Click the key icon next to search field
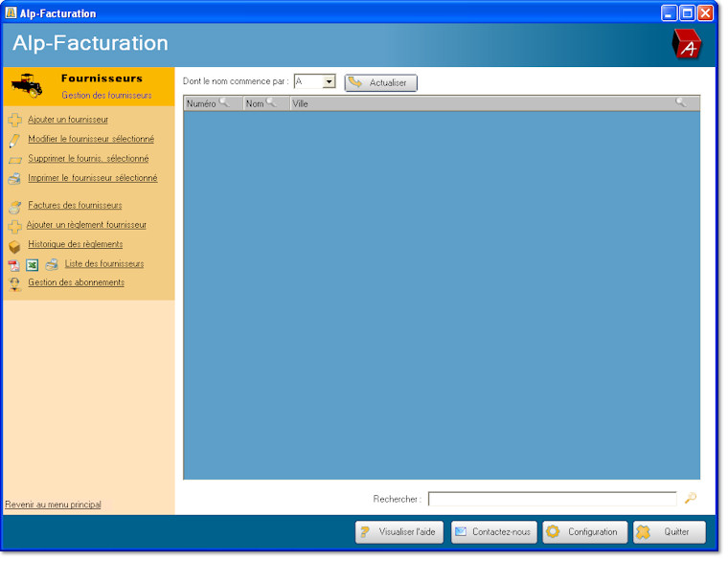 pyautogui.click(x=690, y=498)
